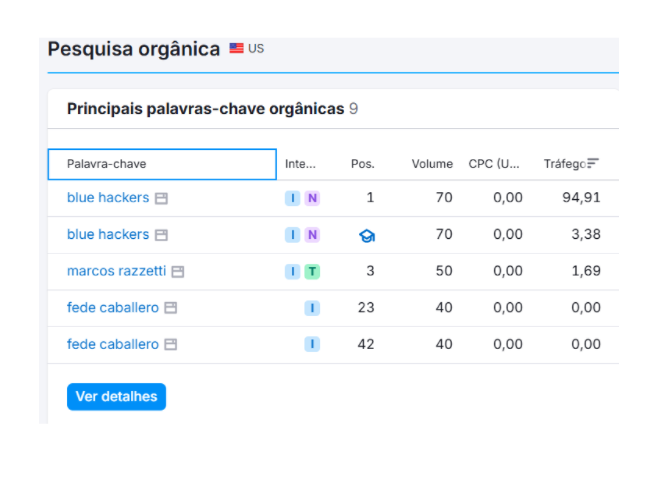Image resolution: width=647 pixels, height=485 pixels.
Task: Click volume 70 in the 94,91 traffic row
Action: [444, 198]
